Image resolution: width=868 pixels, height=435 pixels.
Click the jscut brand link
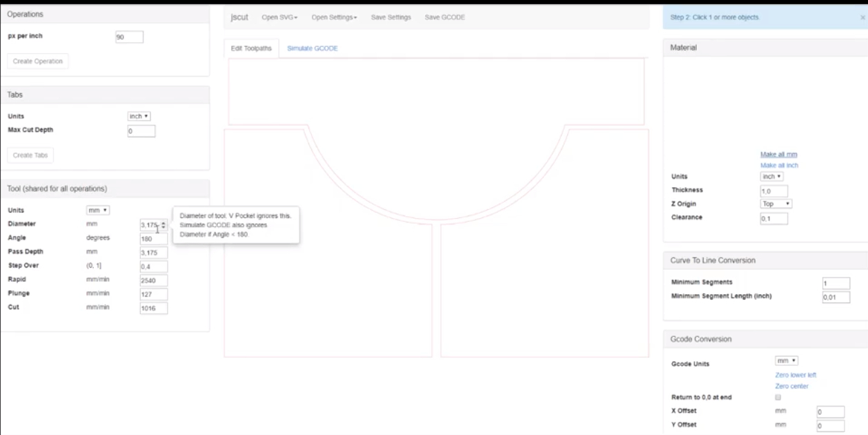239,17
